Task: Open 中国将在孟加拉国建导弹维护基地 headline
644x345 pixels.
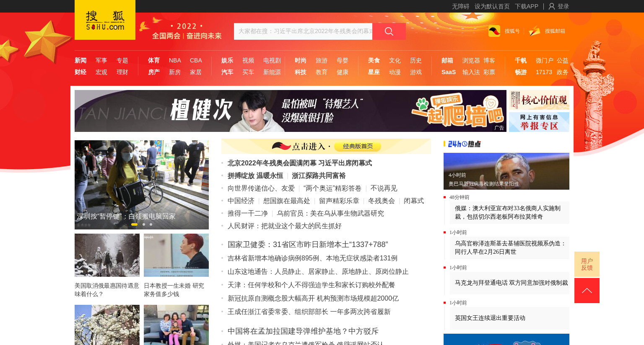Action: point(303,331)
